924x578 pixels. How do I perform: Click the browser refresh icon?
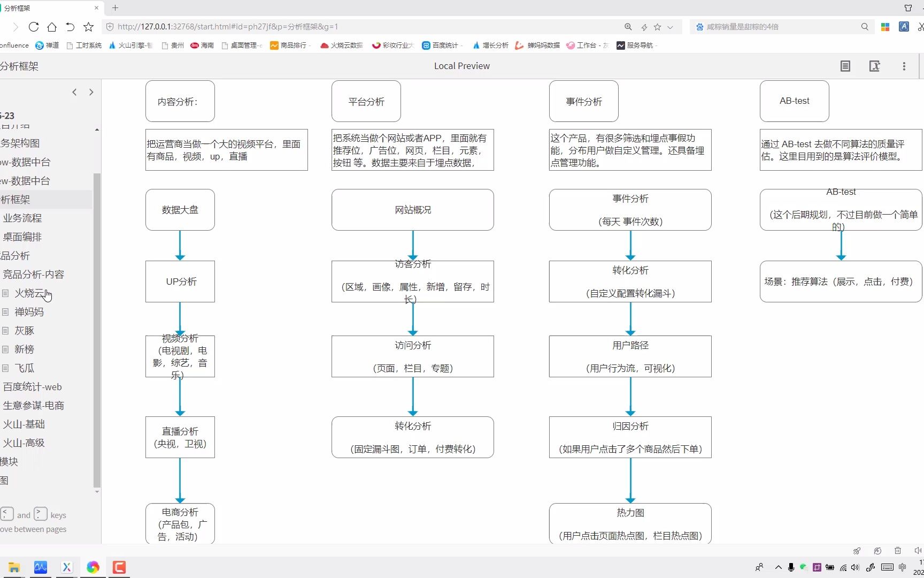coord(34,27)
